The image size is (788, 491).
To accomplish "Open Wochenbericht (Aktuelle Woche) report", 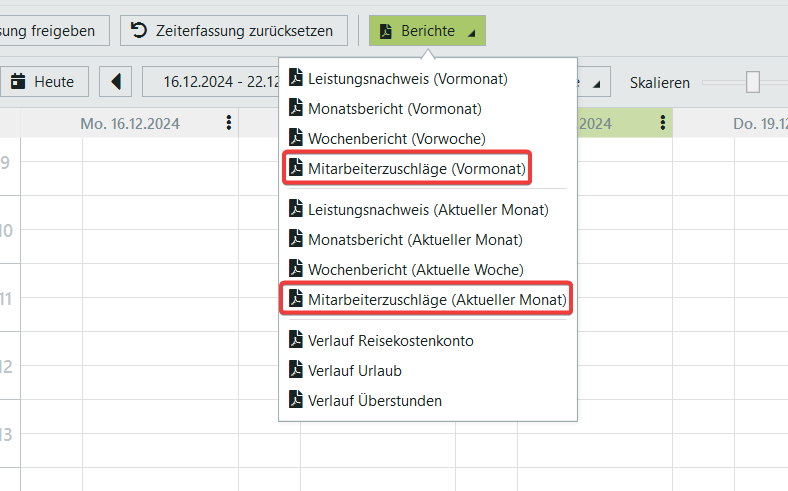I will pyautogui.click(x=415, y=269).
